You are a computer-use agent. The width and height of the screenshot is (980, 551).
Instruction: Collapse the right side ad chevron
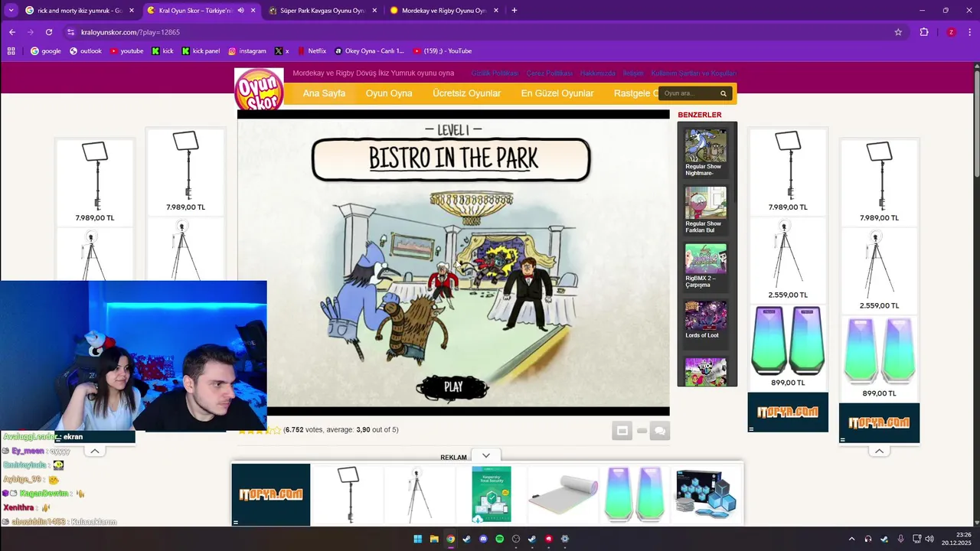(x=879, y=451)
